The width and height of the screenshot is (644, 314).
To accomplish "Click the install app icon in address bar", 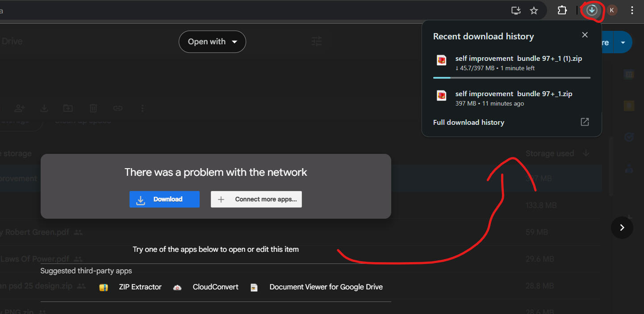I will click(x=516, y=10).
